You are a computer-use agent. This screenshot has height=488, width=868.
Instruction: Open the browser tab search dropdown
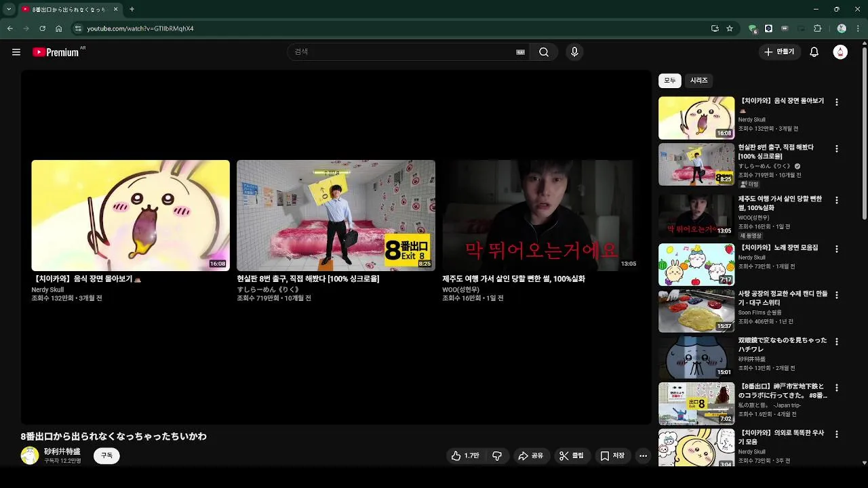(8, 9)
